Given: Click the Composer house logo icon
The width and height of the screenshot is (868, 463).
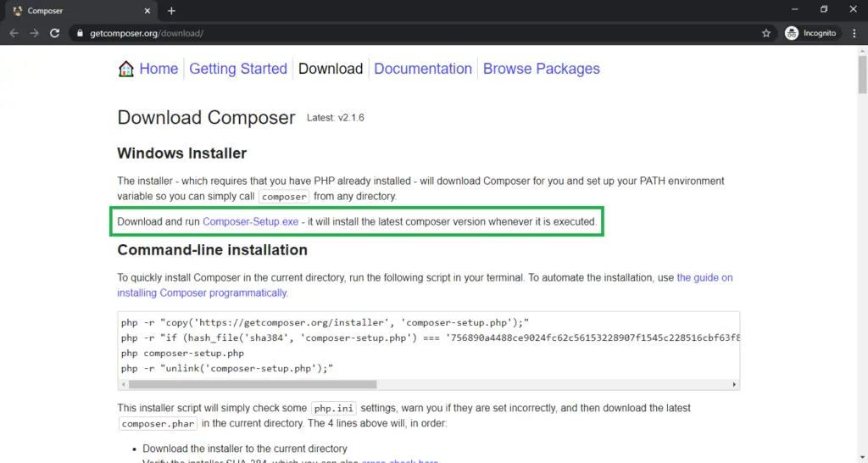Looking at the screenshot, I should coord(126,69).
